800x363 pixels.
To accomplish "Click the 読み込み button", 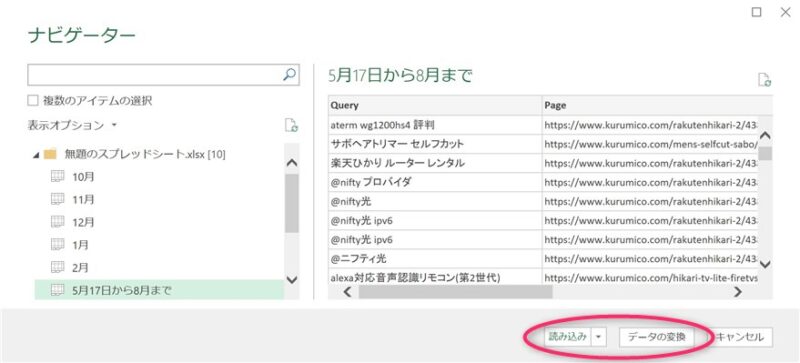I will [x=567, y=337].
